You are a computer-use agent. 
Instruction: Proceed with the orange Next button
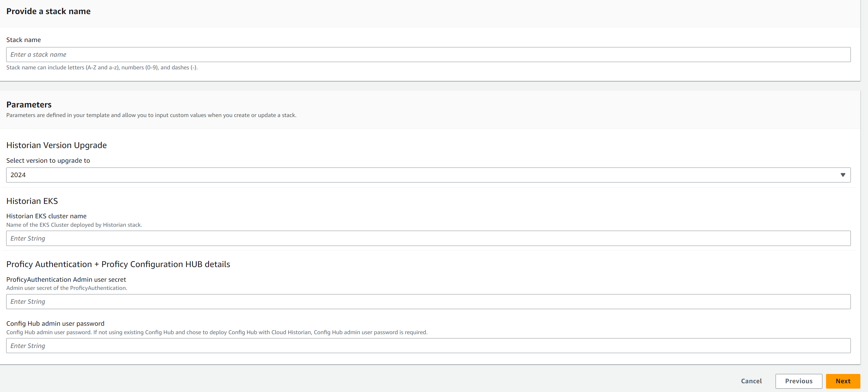pos(843,381)
